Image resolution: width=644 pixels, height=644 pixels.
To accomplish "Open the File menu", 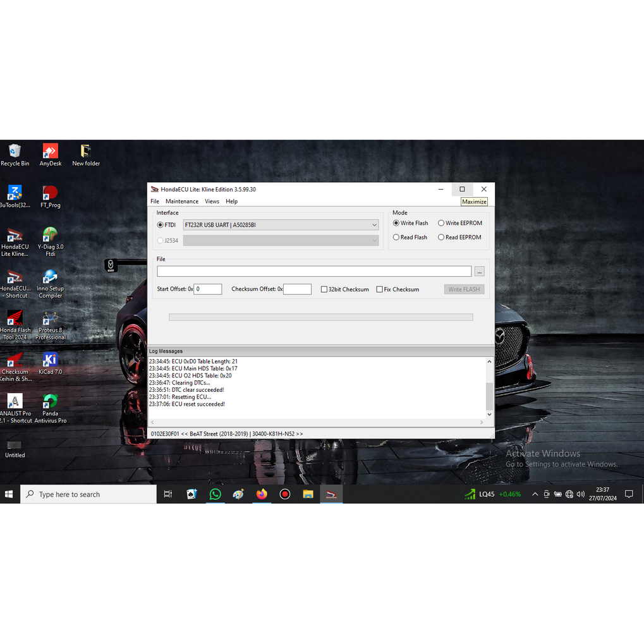I will coord(155,201).
